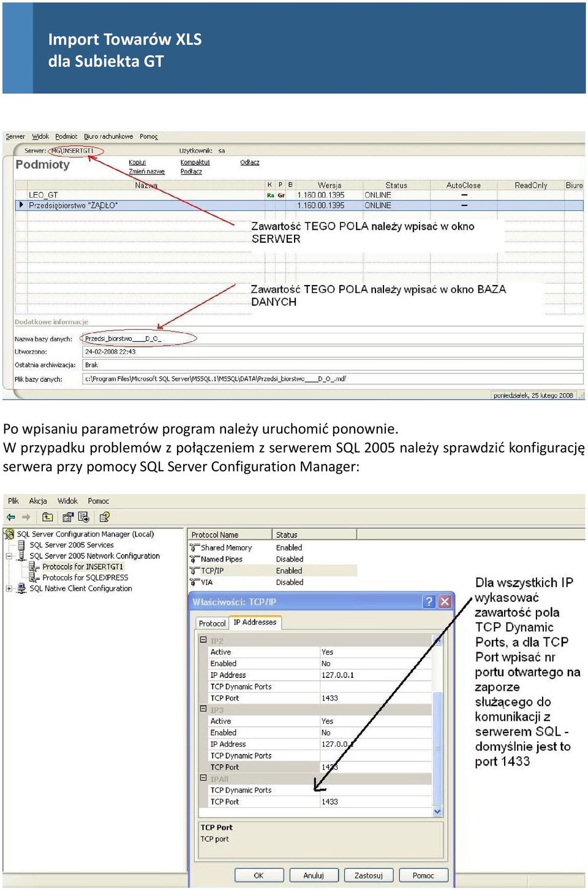
Task: Click the Gr indicator in LEO_GT row
Action: (x=281, y=196)
